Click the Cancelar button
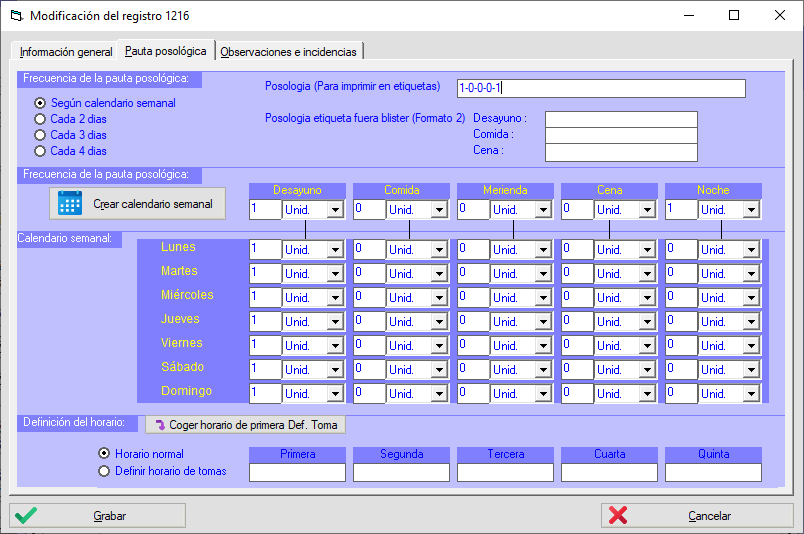Screen dimensions: 804x534 (696, 516)
